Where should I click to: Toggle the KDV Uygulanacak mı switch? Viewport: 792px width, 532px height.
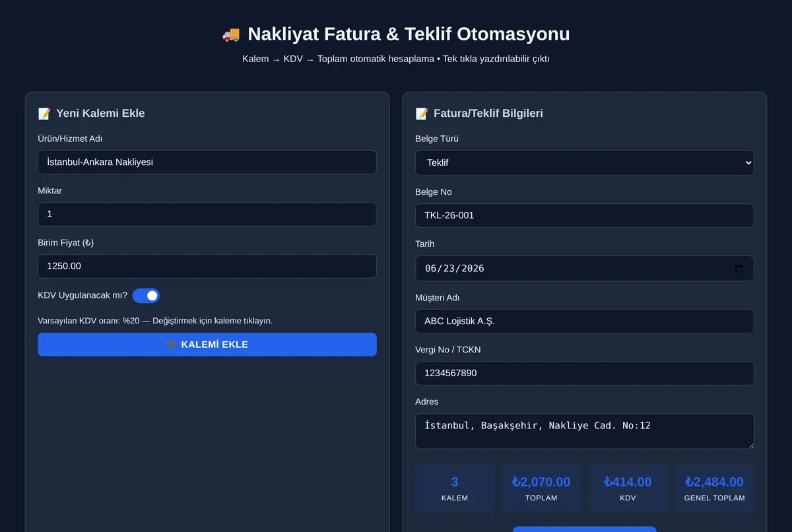click(146, 296)
